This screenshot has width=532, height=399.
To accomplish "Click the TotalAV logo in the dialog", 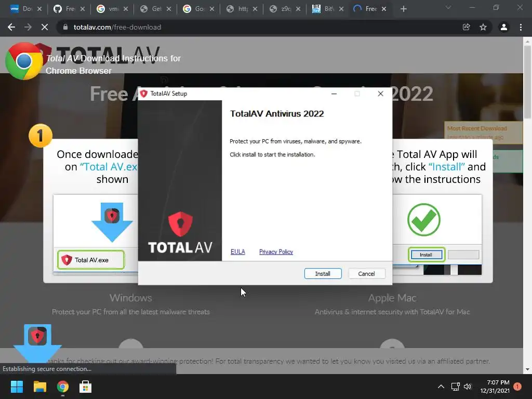I will click(x=180, y=233).
